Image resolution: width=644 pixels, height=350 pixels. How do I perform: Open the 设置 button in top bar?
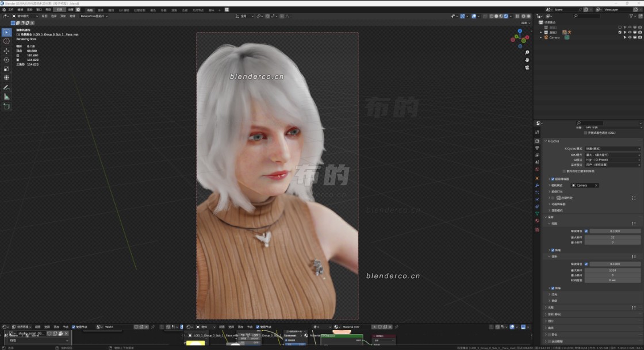point(71,10)
